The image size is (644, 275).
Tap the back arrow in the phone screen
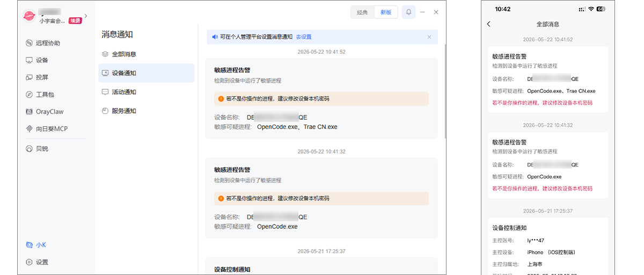tap(488, 24)
